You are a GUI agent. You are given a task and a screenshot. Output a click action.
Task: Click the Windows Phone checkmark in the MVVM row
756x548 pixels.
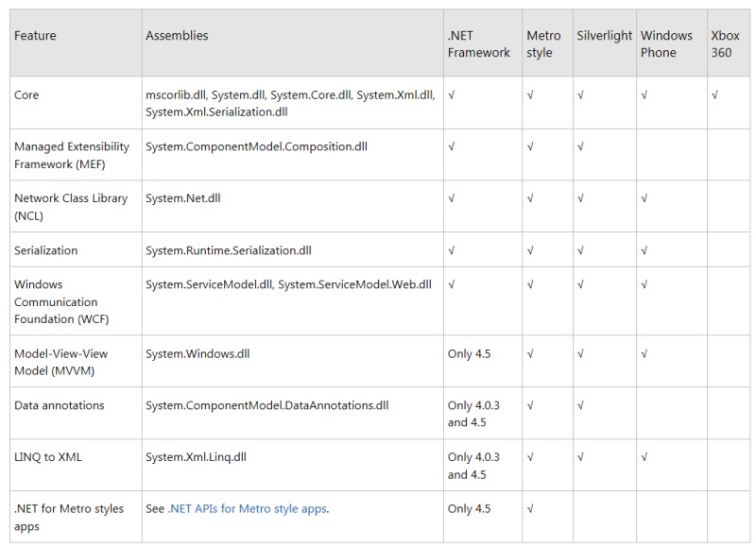pyautogui.click(x=644, y=353)
